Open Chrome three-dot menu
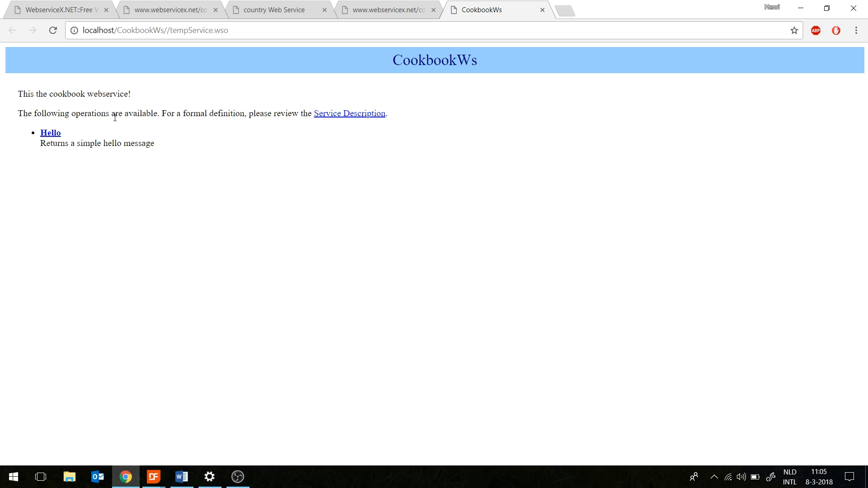Image resolution: width=868 pixels, height=488 pixels. (x=856, y=30)
